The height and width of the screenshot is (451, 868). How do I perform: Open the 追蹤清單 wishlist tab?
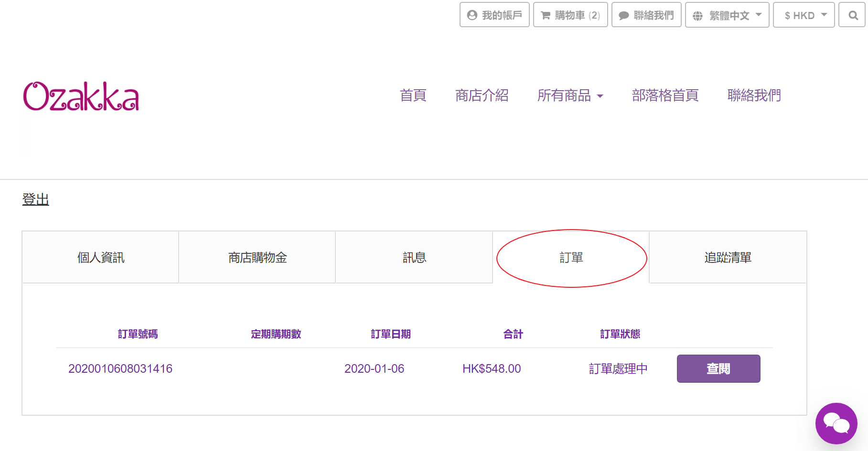coord(728,258)
